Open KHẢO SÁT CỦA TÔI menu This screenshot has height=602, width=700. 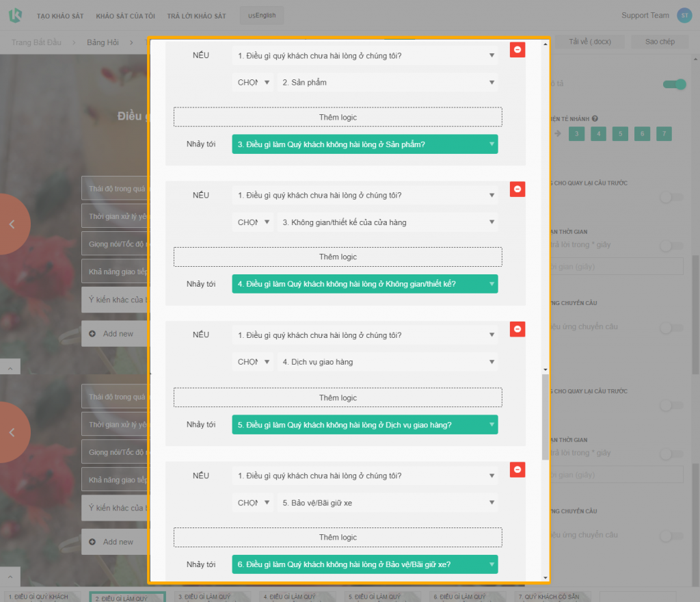coord(126,16)
